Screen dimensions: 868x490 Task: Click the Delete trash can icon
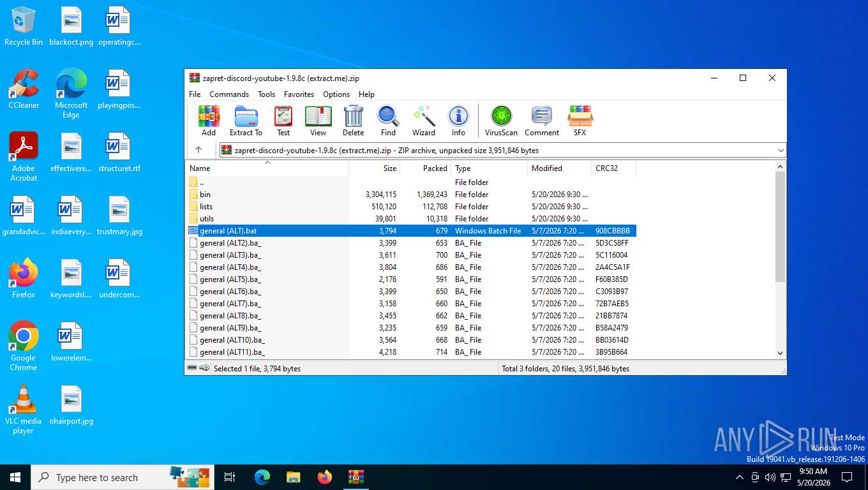point(353,121)
